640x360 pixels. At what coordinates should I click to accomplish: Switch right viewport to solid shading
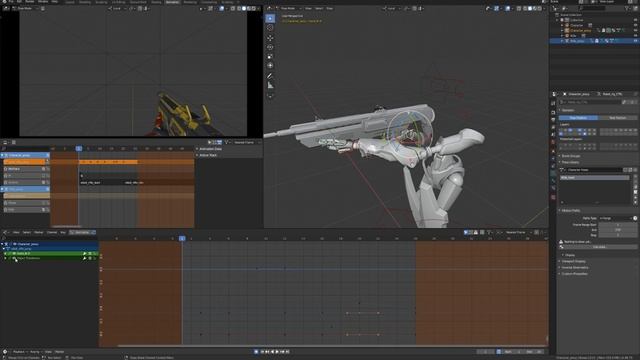pos(530,8)
